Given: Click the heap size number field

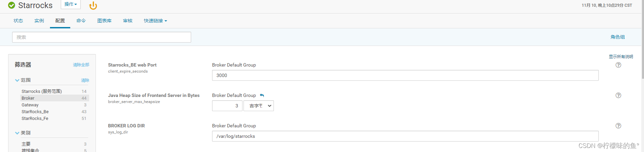Looking at the screenshot, I should point(227,106).
